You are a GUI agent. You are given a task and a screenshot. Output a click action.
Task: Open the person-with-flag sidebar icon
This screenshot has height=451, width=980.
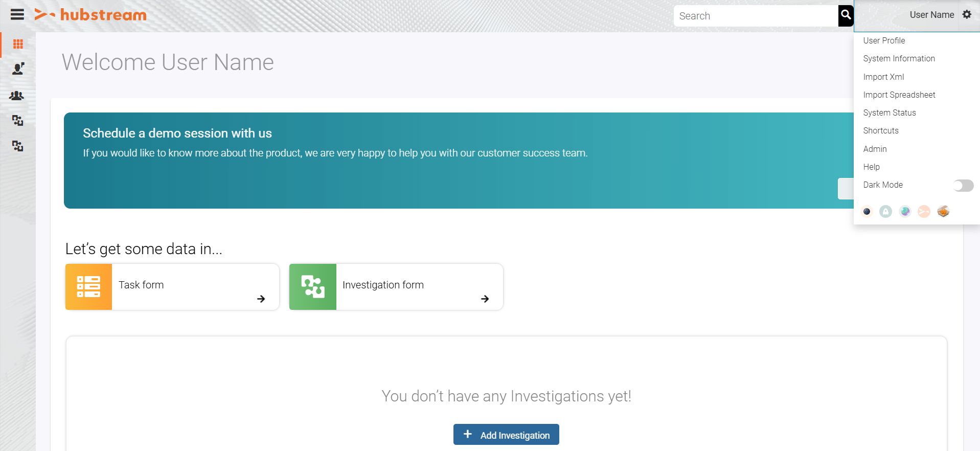point(18,69)
